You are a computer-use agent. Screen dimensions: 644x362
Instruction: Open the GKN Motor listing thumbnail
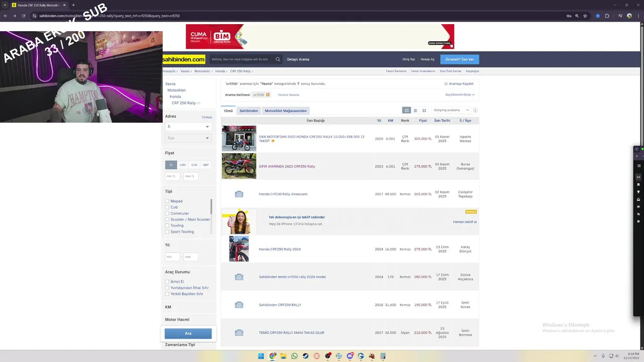(x=239, y=138)
